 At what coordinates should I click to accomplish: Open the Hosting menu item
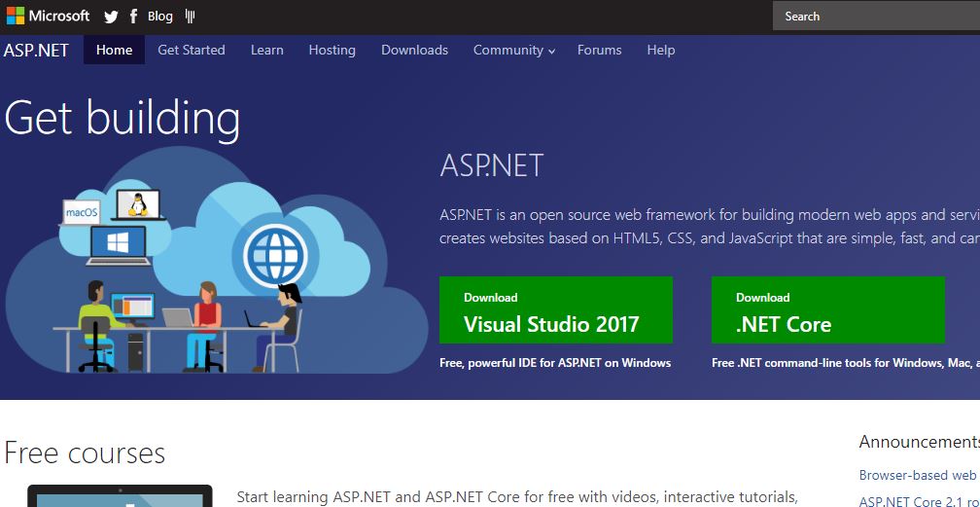[x=332, y=50]
